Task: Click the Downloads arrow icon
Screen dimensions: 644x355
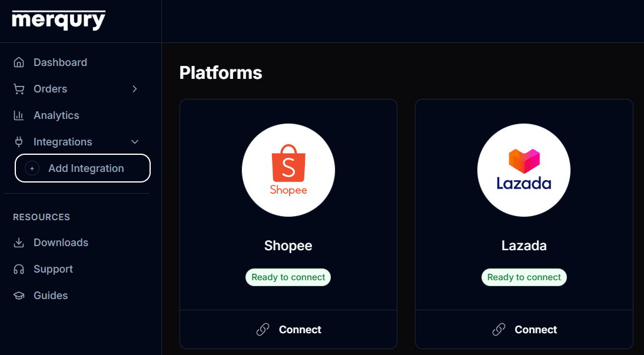Action: coord(19,243)
